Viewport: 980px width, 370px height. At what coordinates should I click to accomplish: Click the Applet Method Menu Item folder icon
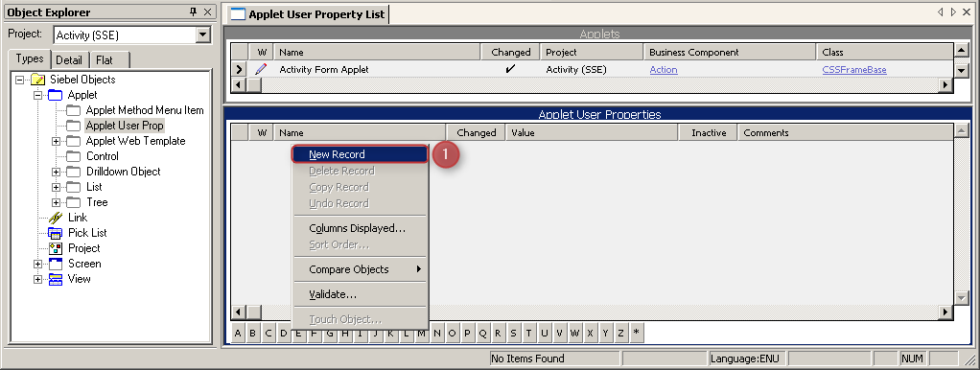point(74,110)
